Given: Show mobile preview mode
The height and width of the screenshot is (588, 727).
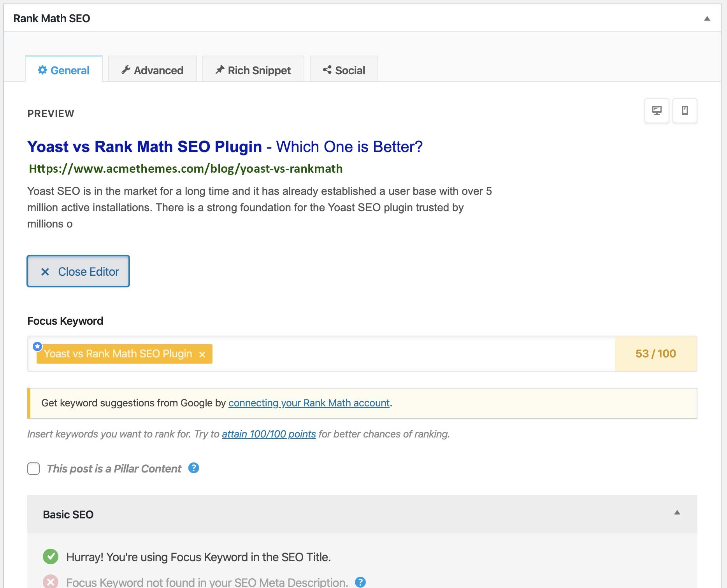Looking at the screenshot, I should 685,111.
